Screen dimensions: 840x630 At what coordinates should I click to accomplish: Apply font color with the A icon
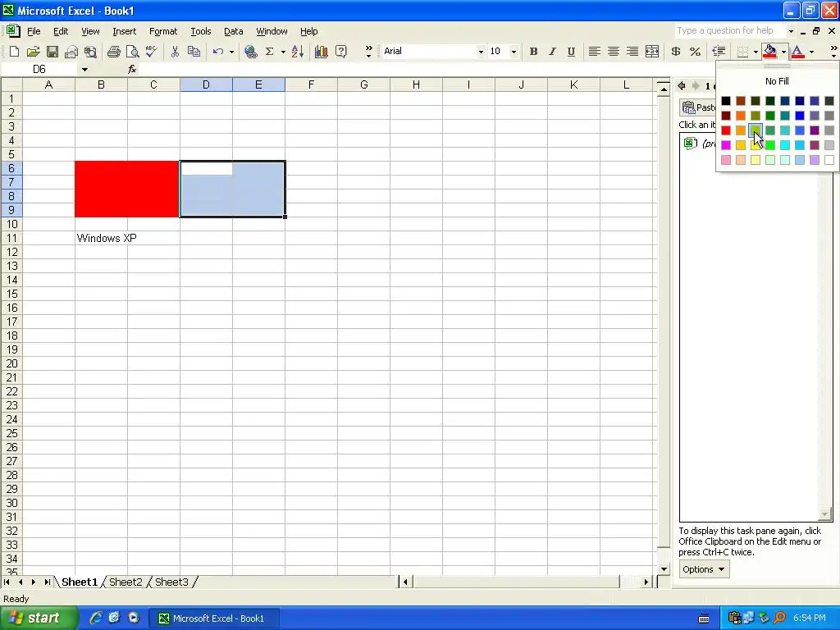coord(797,52)
